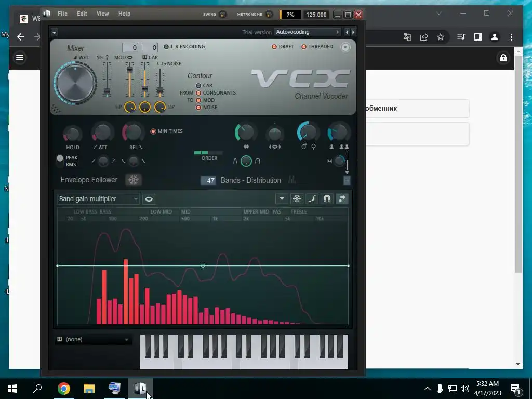Toggle Min Times

[x=153, y=131]
